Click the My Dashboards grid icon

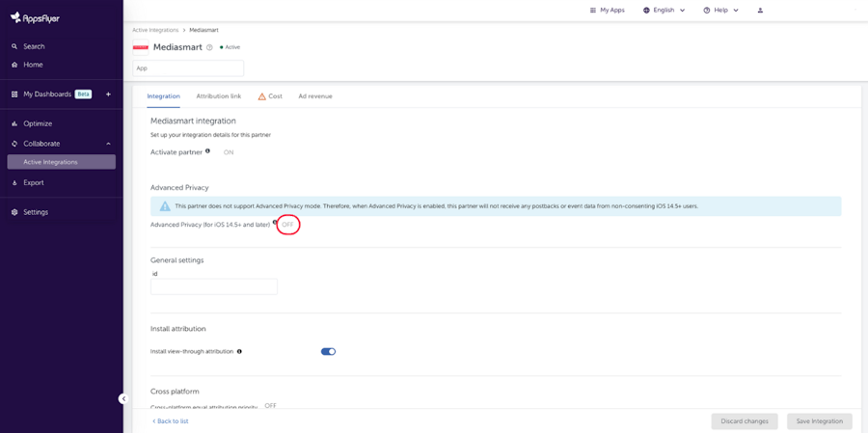coord(14,95)
